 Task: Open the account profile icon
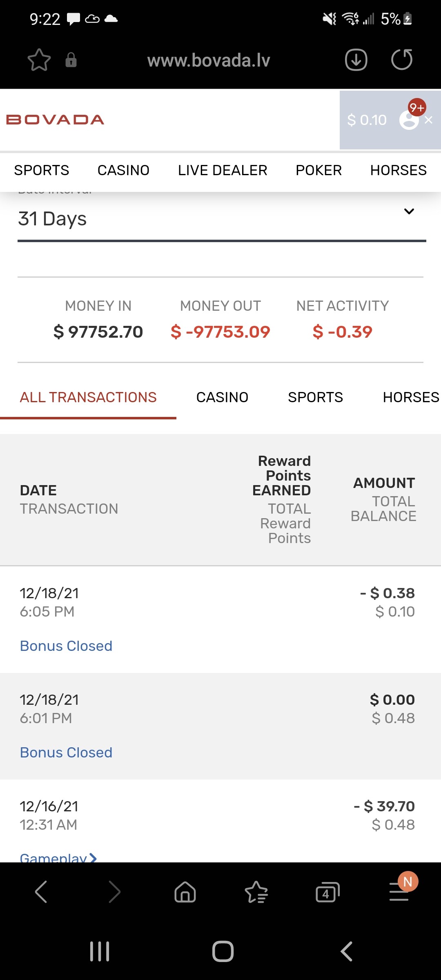pyautogui.click(x=409, y=120)
